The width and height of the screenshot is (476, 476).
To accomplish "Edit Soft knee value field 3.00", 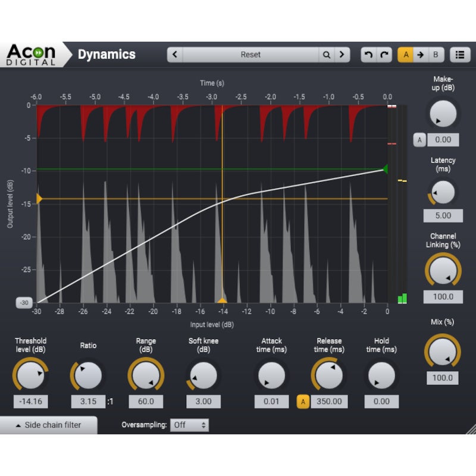I will click(x=203, y=401).
